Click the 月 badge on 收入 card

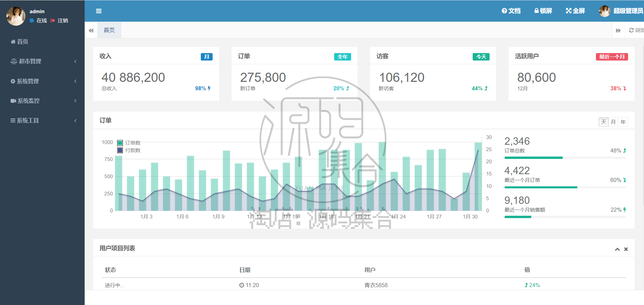click(207, 57)
